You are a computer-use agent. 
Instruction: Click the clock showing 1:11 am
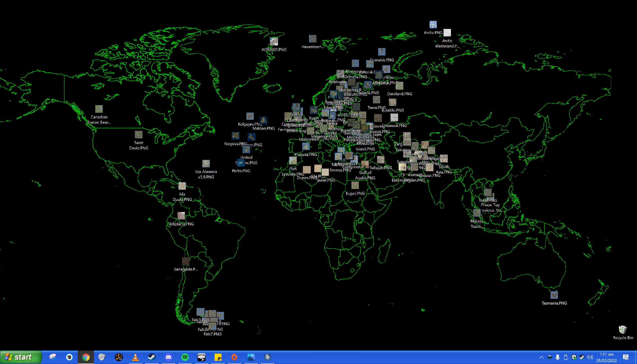coord(606,357)
